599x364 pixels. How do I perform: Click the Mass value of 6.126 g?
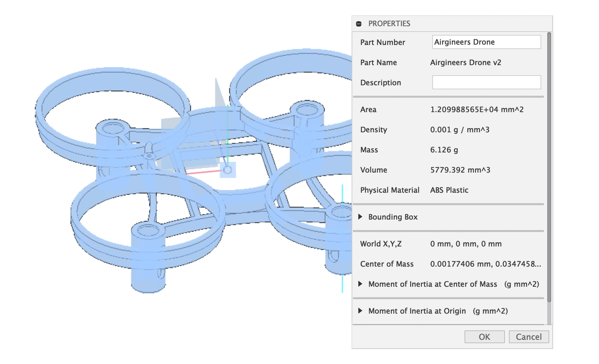click(x=444, y=150)
